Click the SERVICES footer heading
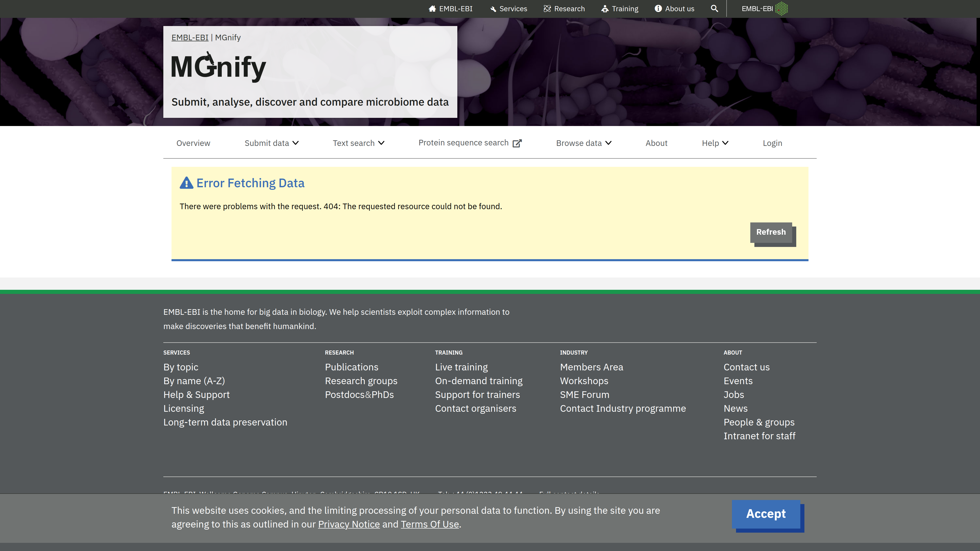This screenshot has width=980, height=551. [177, 353]
